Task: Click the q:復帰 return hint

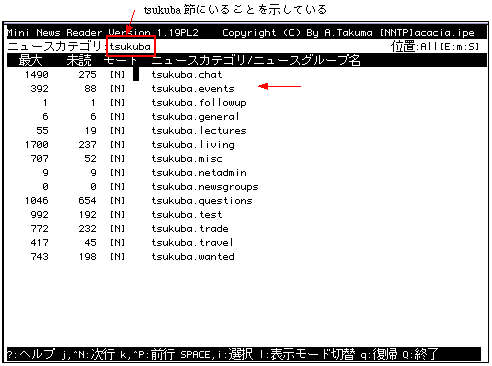Action: 379,354
